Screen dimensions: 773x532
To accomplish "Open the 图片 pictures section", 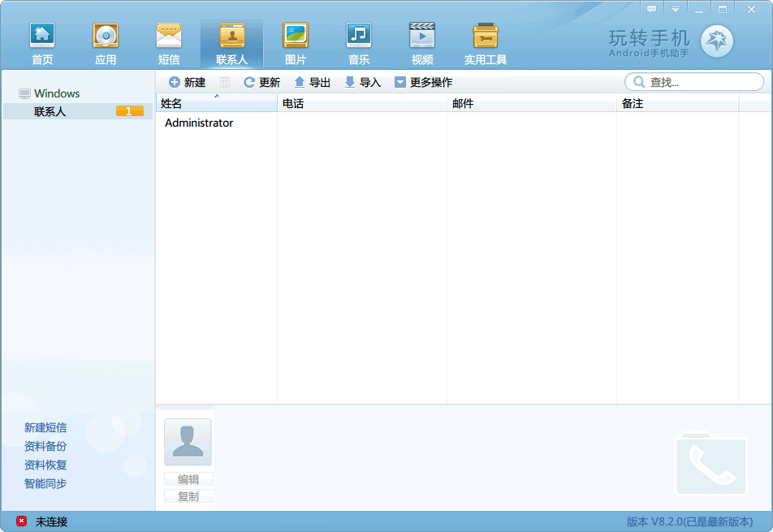I will coord(296,44).
